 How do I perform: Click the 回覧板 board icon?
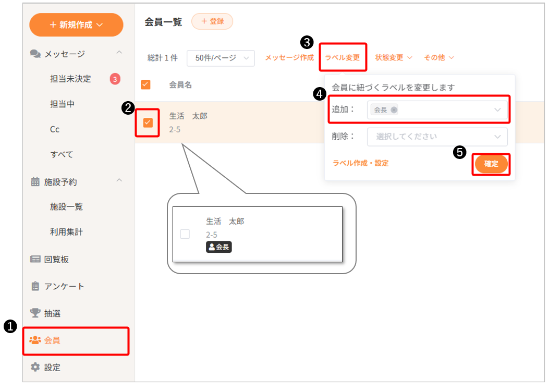(x=35, y=259)
